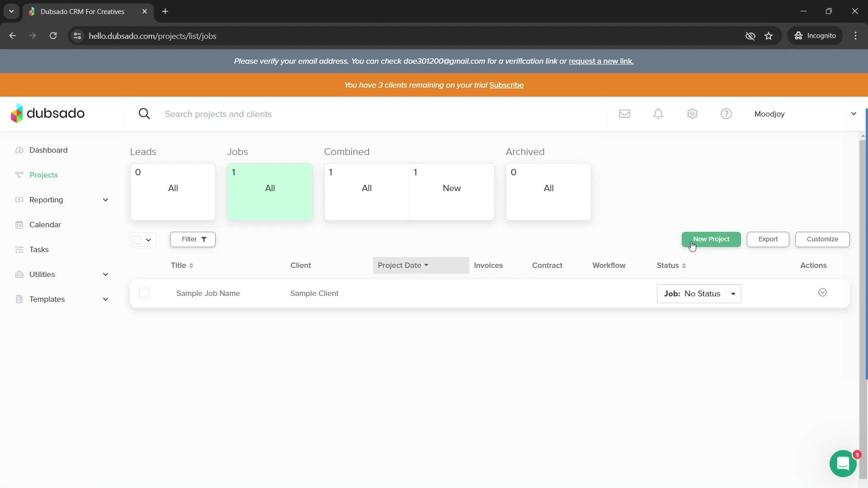
Task: Open the Filter options
Action: (x=193, y=239)
